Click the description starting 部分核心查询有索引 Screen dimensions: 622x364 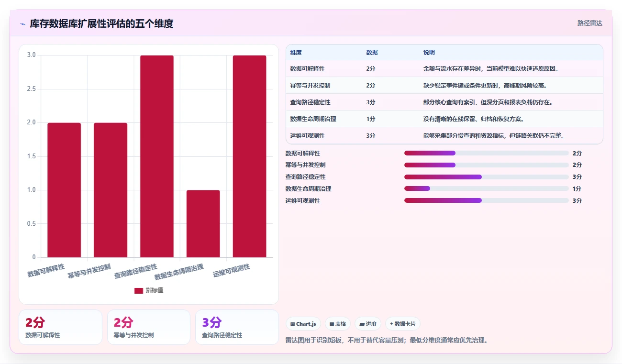click(488, 102)
